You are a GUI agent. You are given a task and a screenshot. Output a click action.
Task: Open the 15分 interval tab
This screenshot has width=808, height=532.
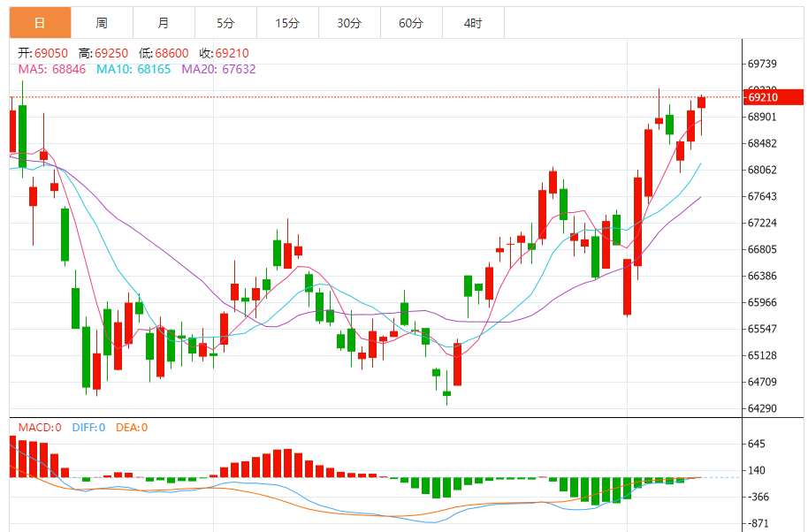tap(287, 23)
